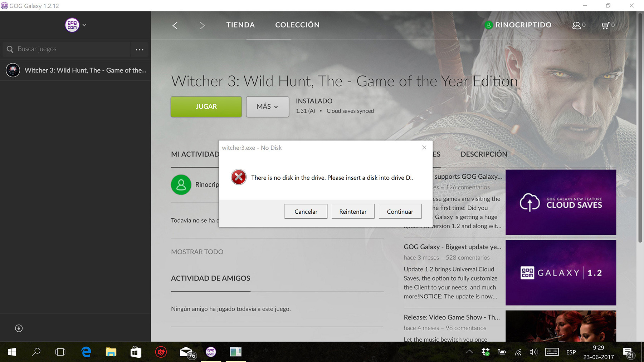The image size is (644, 362).
Task: Switch to the TIENDA tab
Action: (240, 25)
